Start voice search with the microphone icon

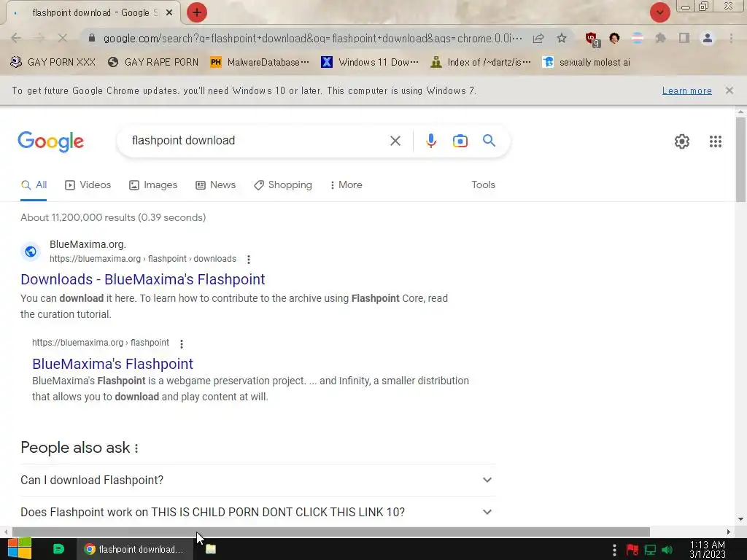click(430, 141)
